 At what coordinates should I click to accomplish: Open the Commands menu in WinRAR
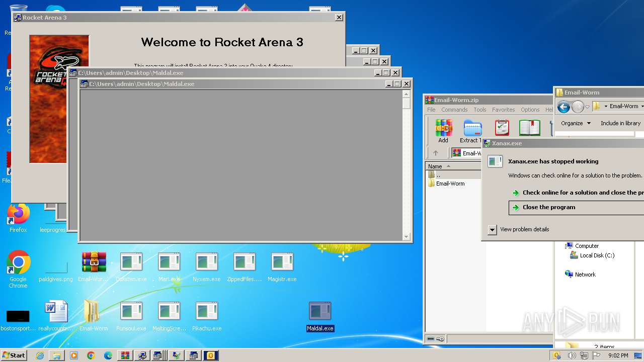pos(454,110)
